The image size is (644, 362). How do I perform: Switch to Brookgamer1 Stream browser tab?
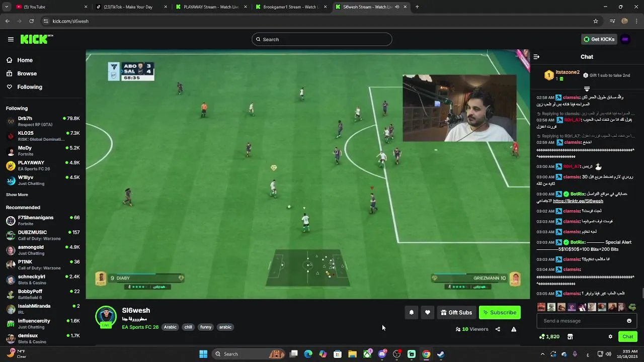(290, 7)
